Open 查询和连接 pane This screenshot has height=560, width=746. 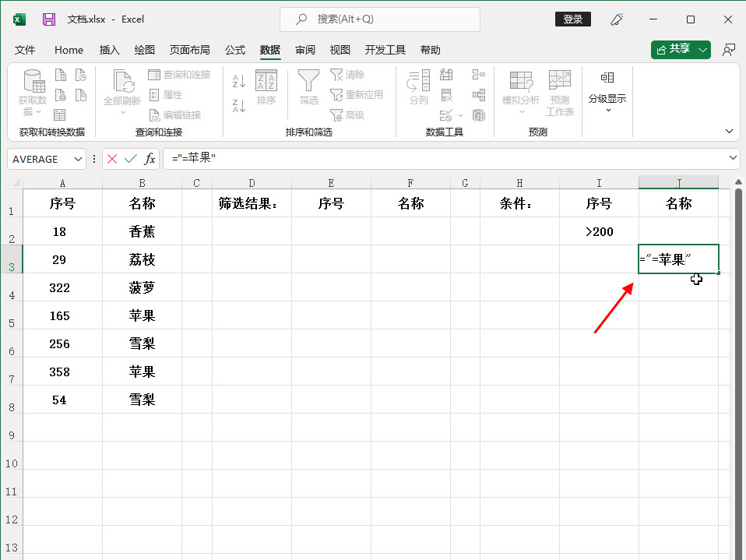pos(179,75)
